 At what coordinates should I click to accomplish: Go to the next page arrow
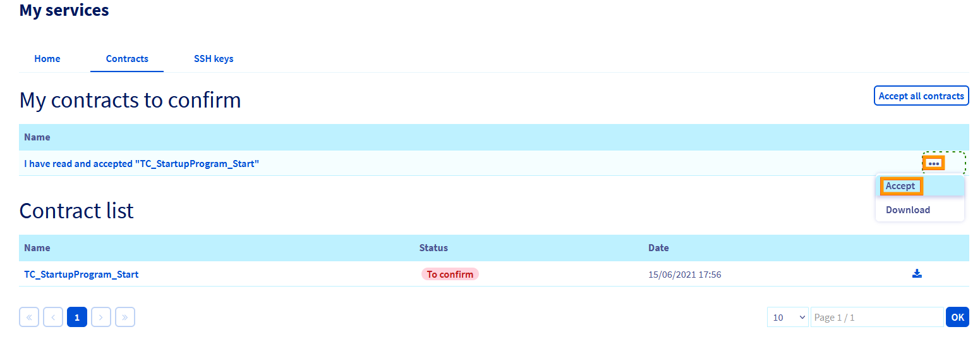tap(101, 318)
